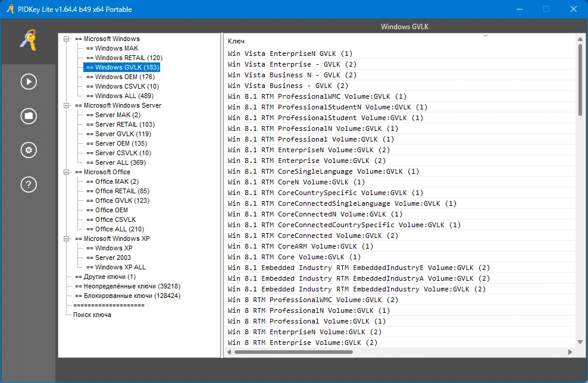Click the sort chevron above the key list
588x383 pixels.
point(485,36)
